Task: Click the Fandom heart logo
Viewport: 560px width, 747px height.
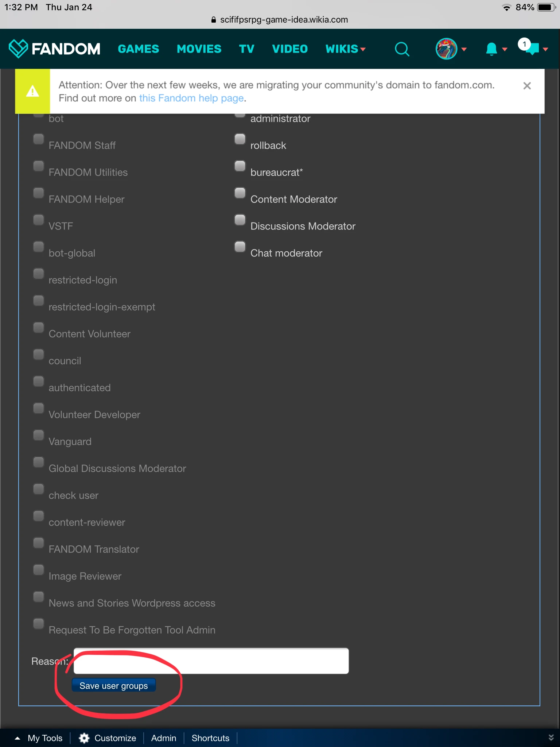Action: (x=18, y=49)
